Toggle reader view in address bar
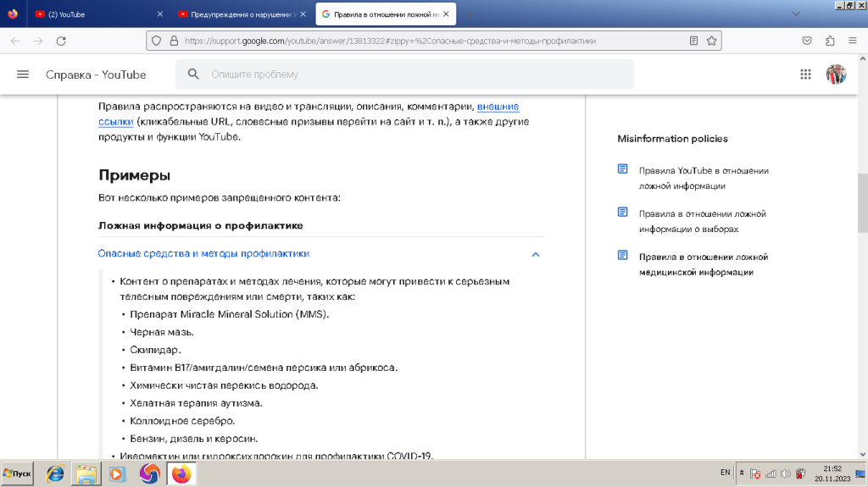The image size is (868, 487). 693,40
